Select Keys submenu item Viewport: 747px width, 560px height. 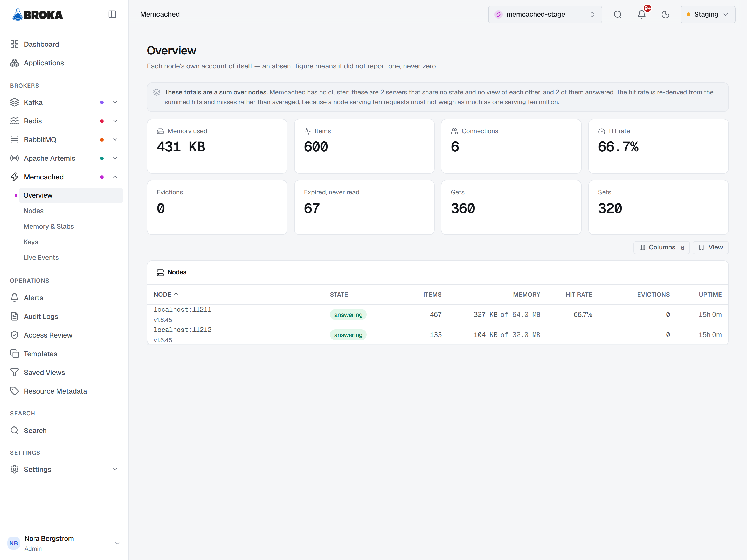coord(71,242)
